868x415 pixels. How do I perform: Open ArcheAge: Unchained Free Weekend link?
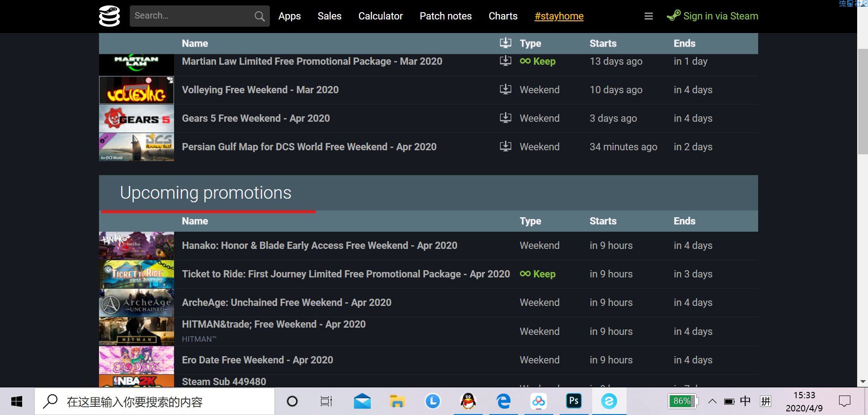point(287,302)
